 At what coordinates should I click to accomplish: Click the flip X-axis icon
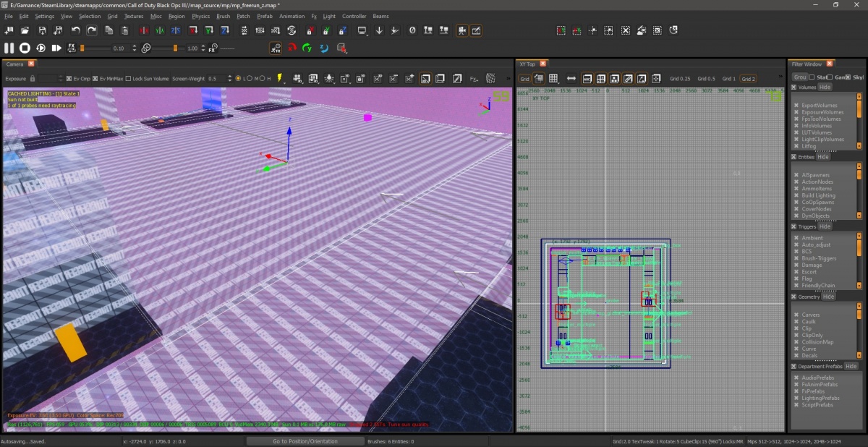143,30
